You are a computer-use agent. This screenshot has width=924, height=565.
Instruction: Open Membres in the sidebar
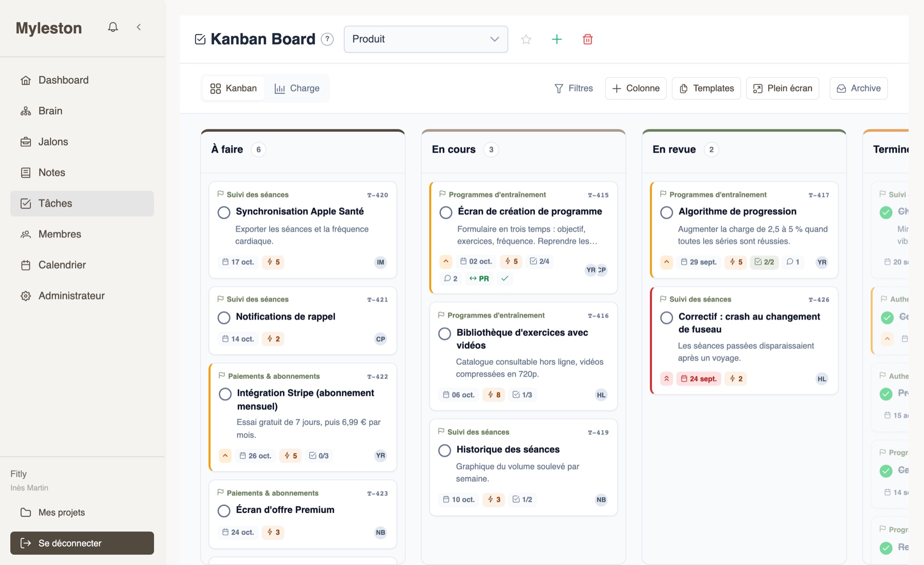82,234
